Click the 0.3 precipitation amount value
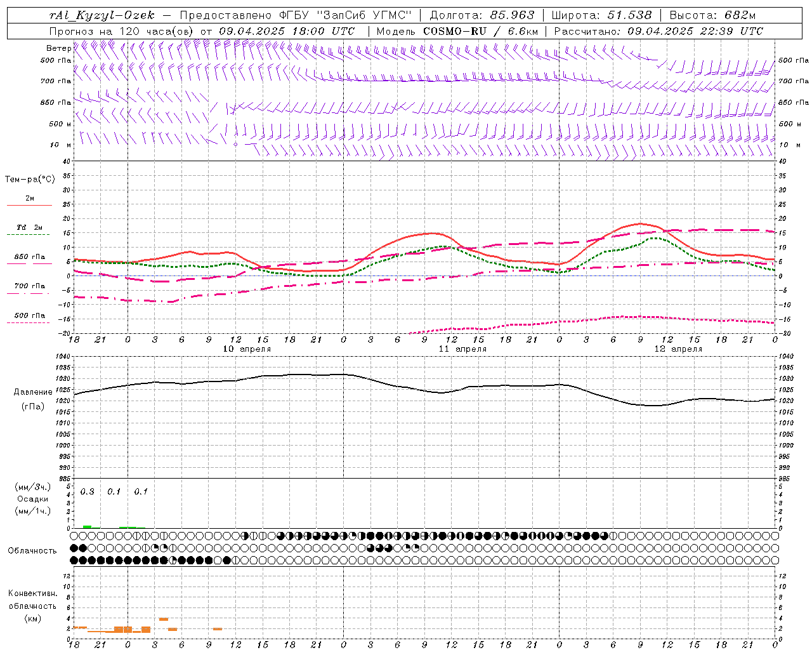The image size is (812, 650). [x=88, y=492]
